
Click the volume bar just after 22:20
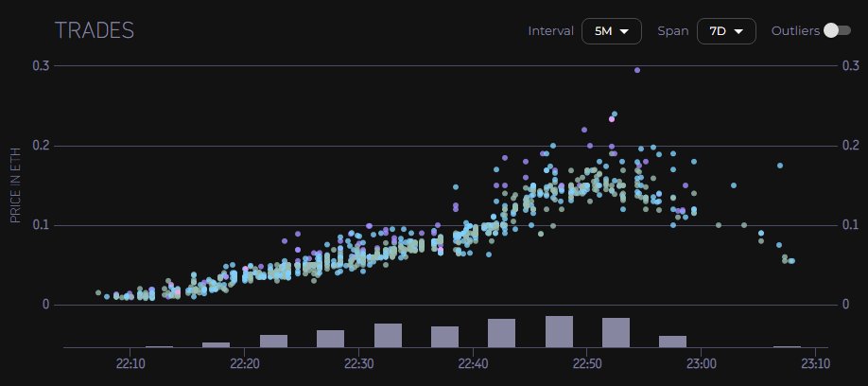pos(273,342)
